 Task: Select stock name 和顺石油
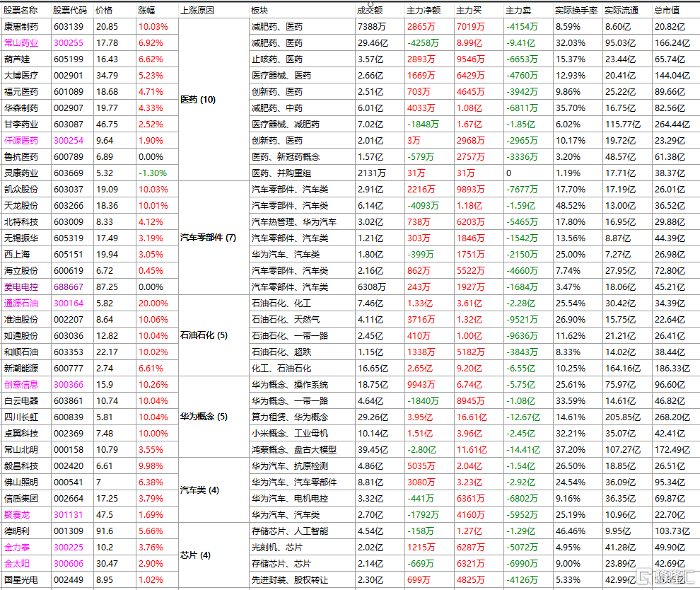click(x=21, y=352)
